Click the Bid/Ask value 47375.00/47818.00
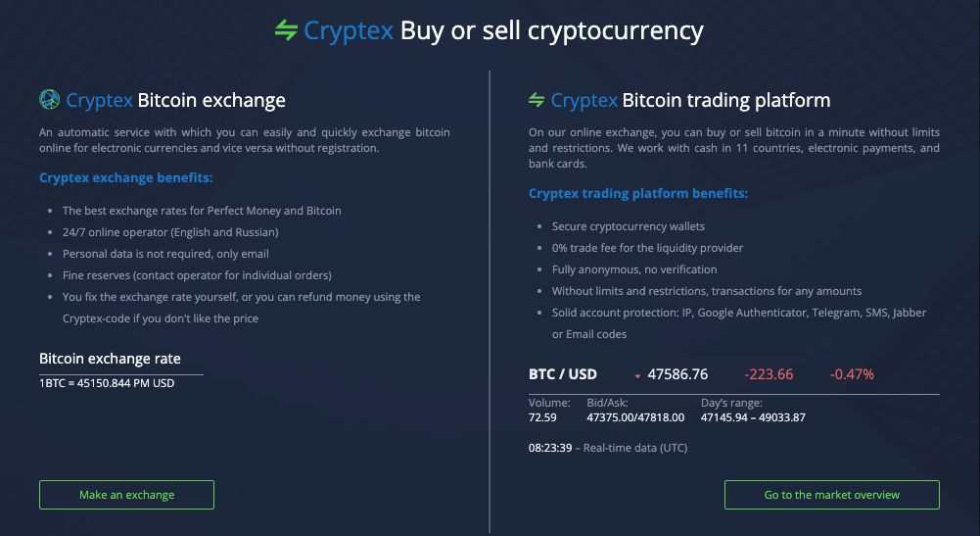The width and height of the screenshot is (980, 536). point(635,417)
